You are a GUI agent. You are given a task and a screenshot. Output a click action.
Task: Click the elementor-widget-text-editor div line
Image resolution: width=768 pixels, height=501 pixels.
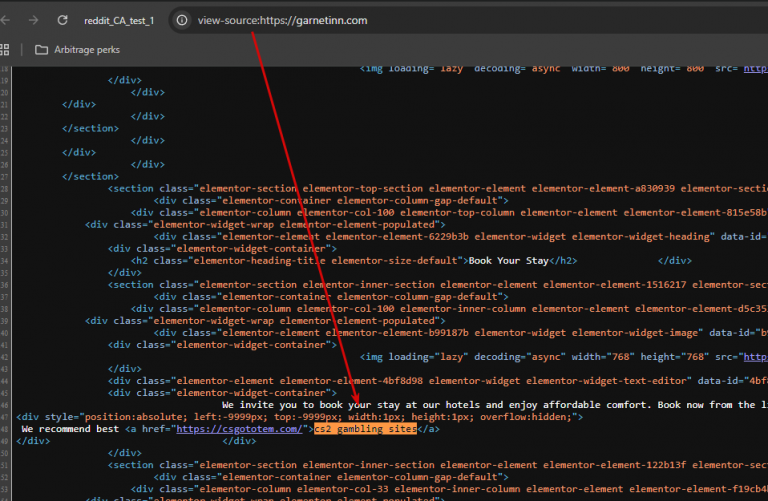[x=438, y=381]
